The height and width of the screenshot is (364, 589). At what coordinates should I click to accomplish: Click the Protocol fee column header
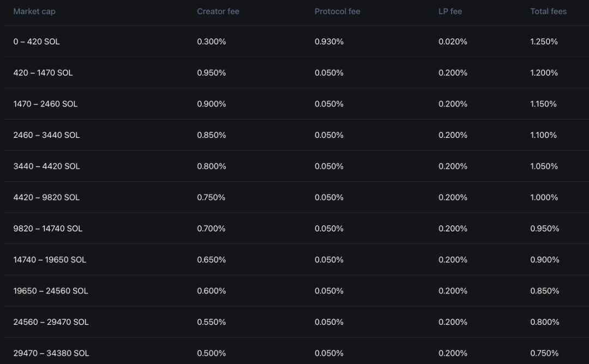(337, 11)
